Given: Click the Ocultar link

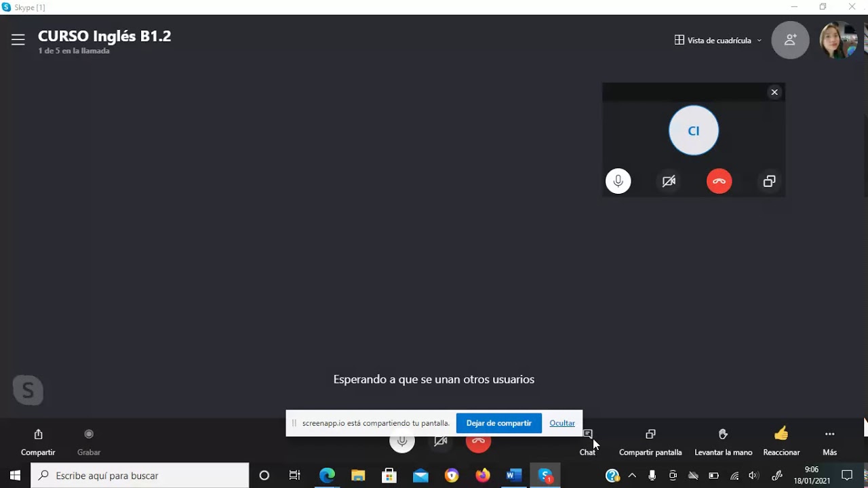Looking at the screenshot, I should (562, 423).
